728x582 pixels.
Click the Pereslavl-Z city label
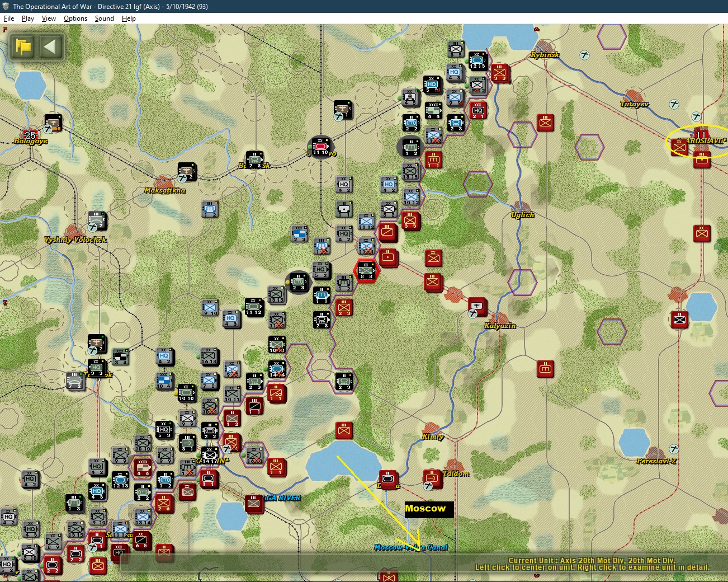(656, 461)
